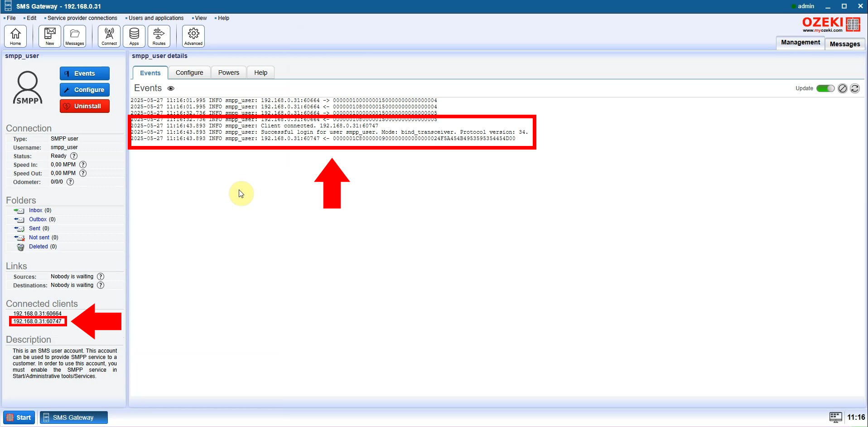Screen dimensions: 868x427
Task: Click the Not sent folder icon
Action: pyautogui.click(x=19, y=238)
